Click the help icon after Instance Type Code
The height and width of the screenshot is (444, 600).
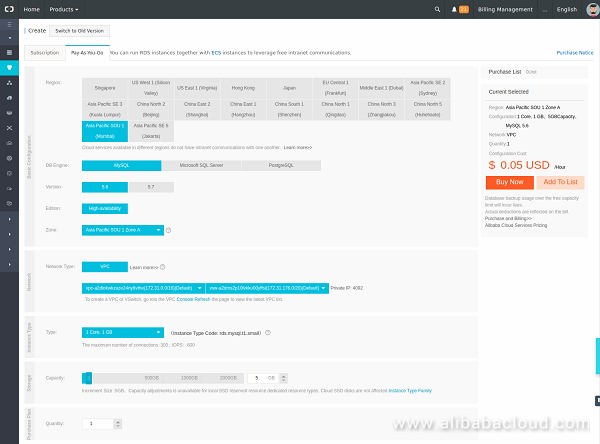[268, 333]
